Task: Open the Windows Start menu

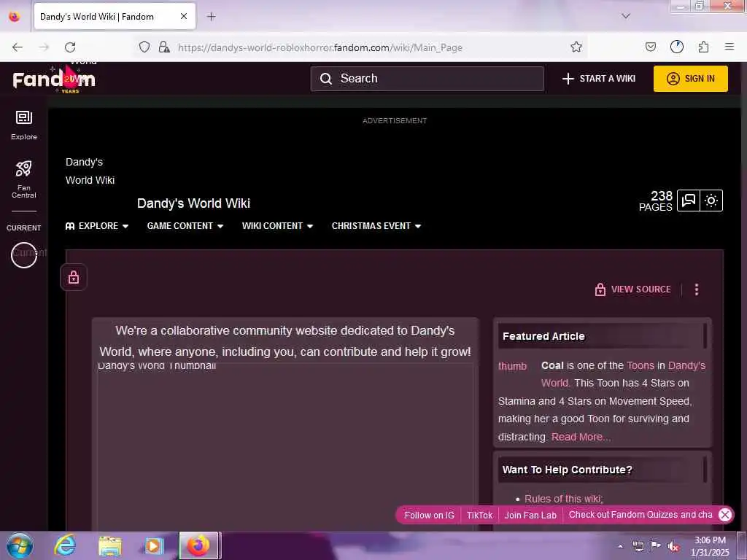Action: pyautogui.click(x=20, y=545)
